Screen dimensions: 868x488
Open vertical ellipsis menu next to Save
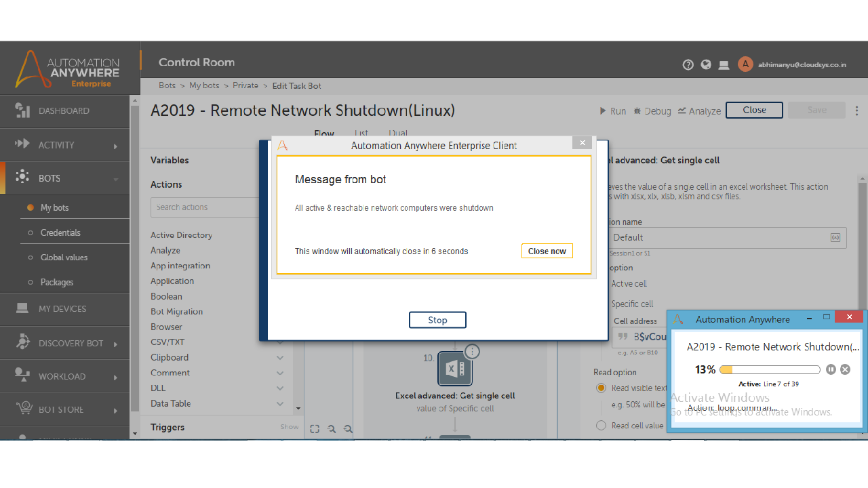pyautogui.click(x=856, y=110)
